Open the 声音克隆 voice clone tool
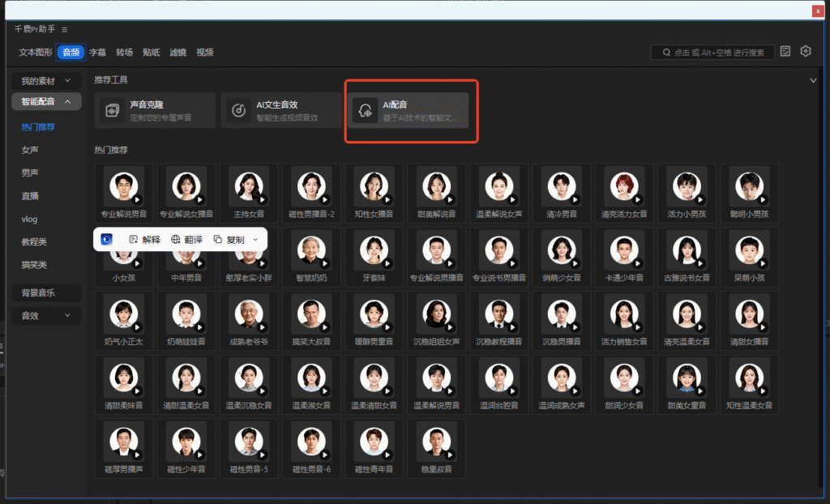 [x=155, y=110]
